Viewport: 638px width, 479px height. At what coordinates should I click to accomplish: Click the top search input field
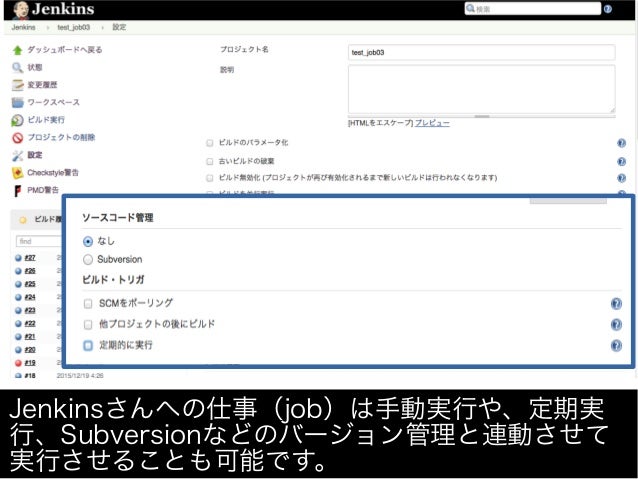coord(533,9)
